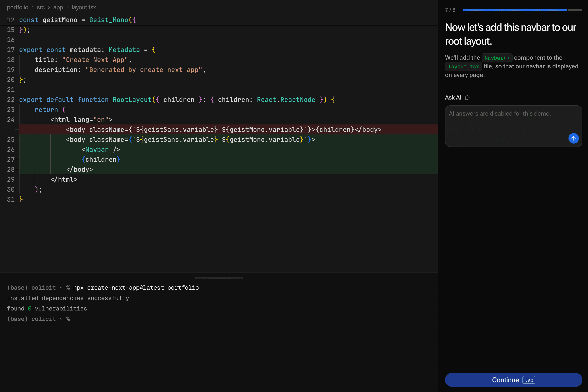Click the last terminal prompt line
588x392 pixels.
tap(39, 319)
